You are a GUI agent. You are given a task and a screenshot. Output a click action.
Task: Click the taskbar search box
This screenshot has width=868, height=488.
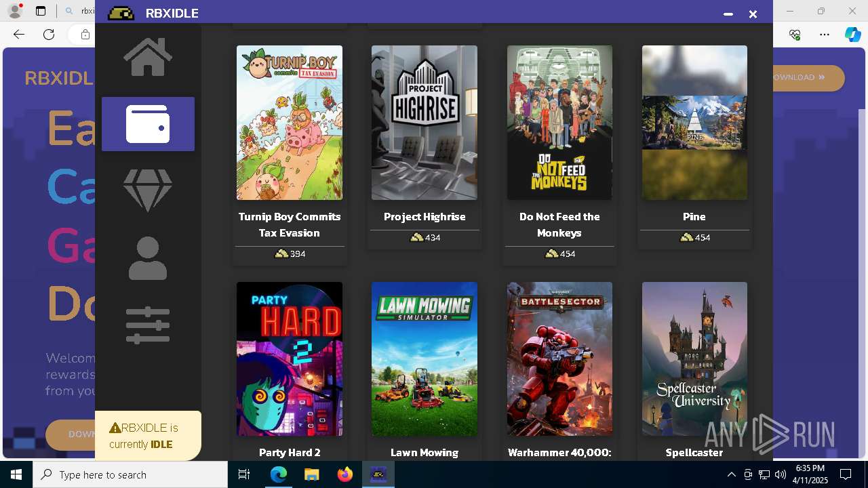click(x=130, y=474)
